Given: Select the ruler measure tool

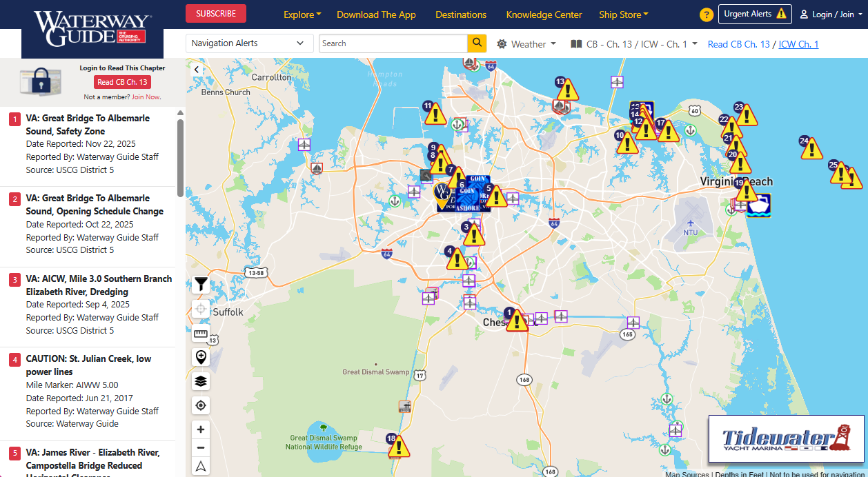Looking at the screenshot, I should pos(201,334).
